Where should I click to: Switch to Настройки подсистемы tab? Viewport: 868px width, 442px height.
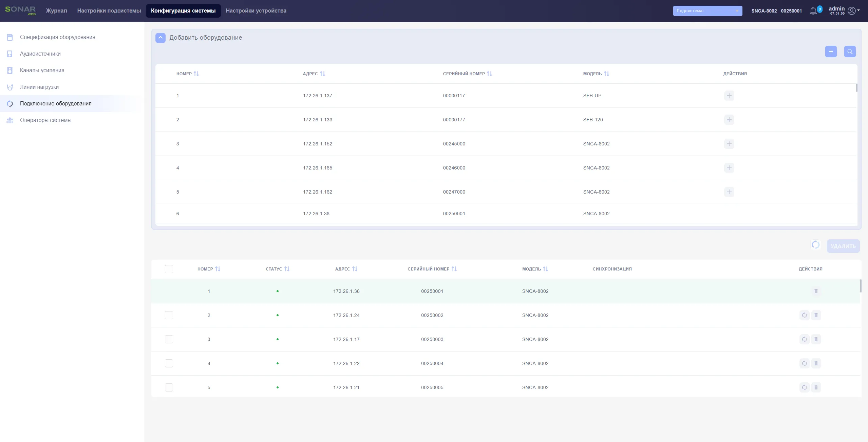pyautogui.click(x=109, y=11)
